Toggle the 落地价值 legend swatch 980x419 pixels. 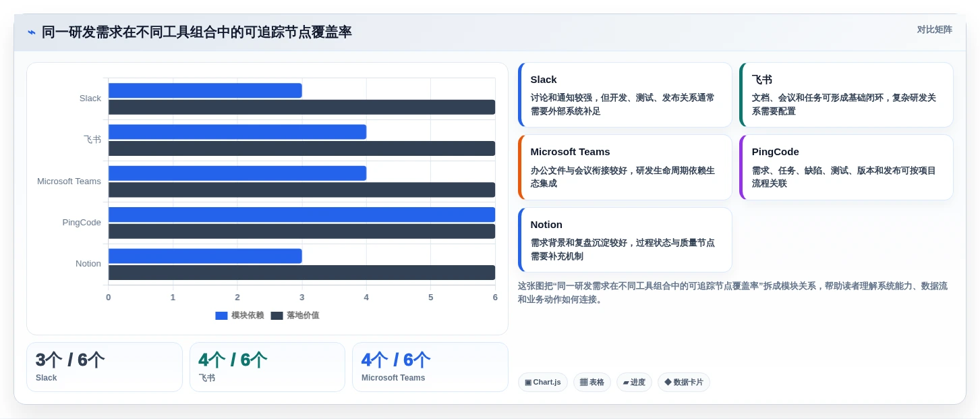coord(277,316)
